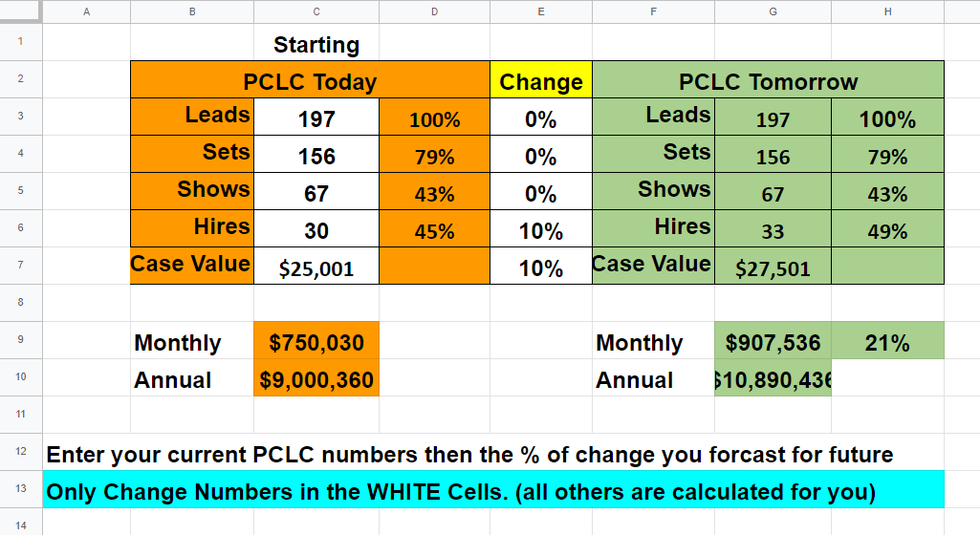
Task: Select the green 21% growth cell
Action: pos(886,342)
